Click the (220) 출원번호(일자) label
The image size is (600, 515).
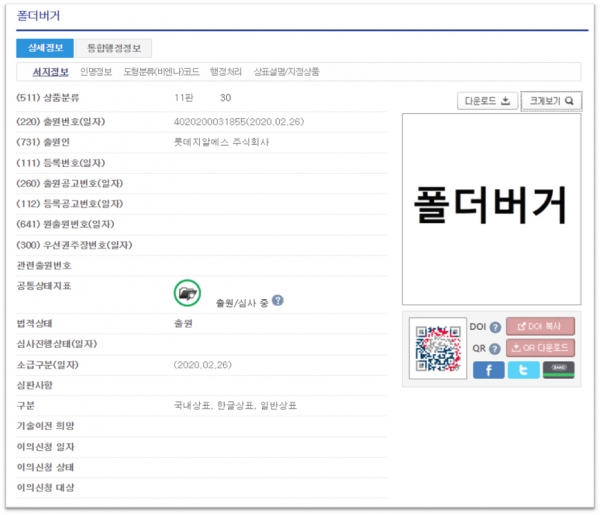60,122
